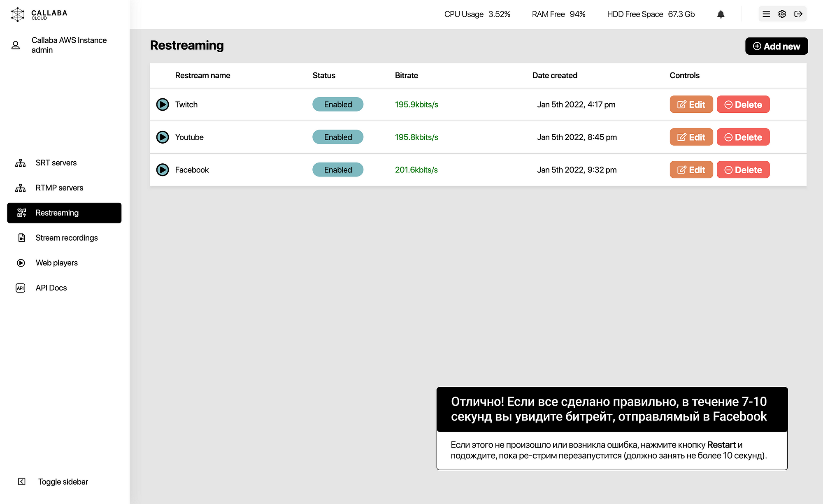Screen dimensions: 823x504
Task: Click the logout icon
Action: coord(798,14)
